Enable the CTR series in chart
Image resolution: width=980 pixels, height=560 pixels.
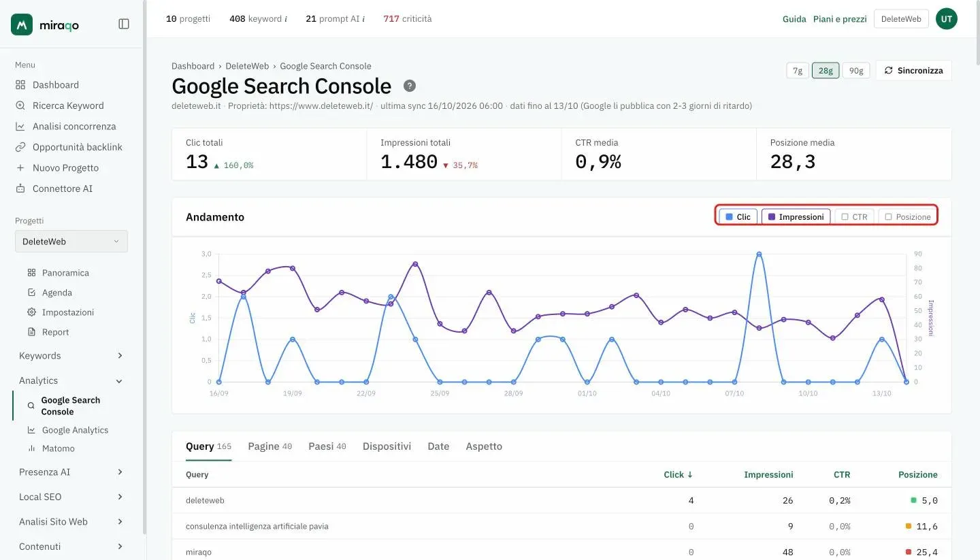pos(854,217)
